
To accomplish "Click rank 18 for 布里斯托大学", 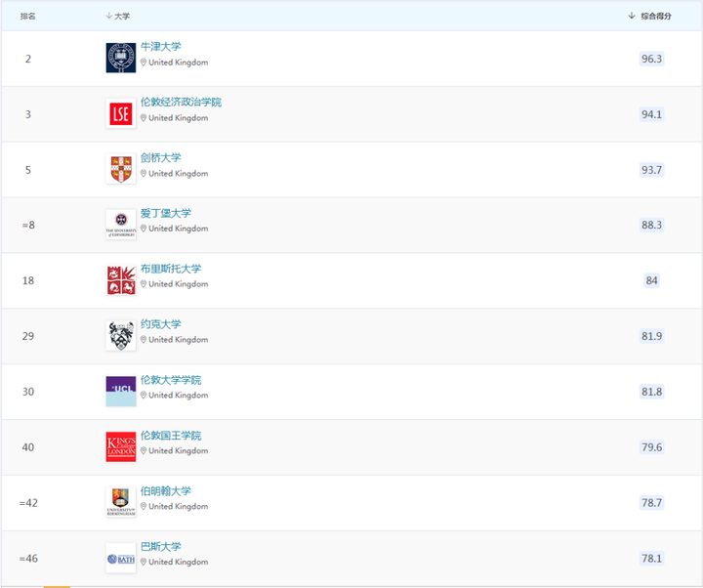I will pyautogui.click(x=27, y=280).
